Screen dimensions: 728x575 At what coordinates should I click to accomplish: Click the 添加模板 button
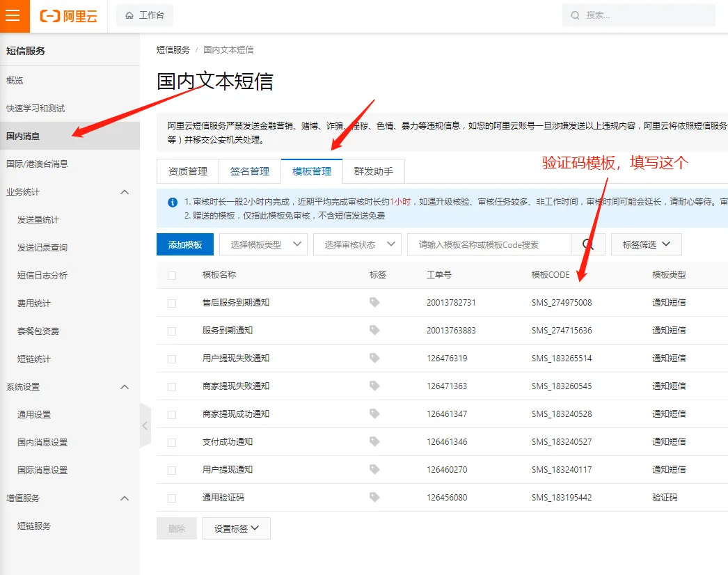184,244
